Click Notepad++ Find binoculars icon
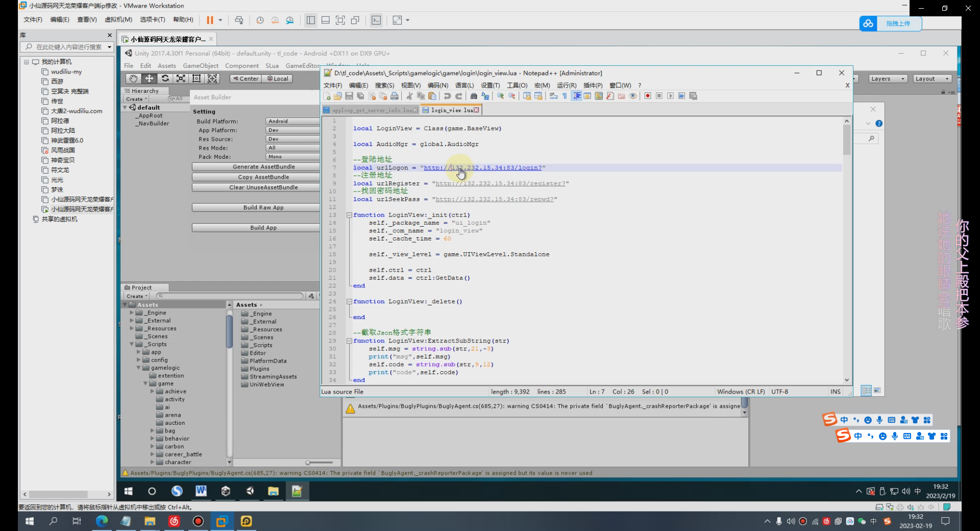 pos(474,96)
